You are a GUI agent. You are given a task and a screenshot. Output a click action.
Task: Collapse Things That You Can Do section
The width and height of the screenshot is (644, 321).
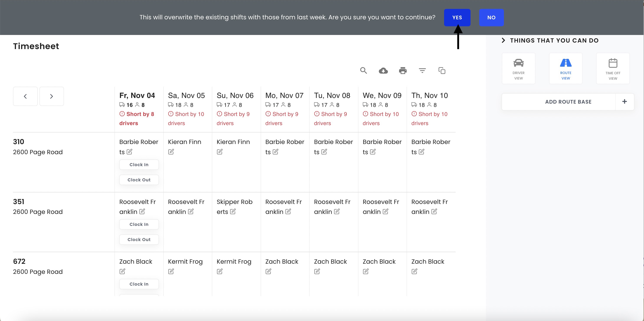pos(503,40)
